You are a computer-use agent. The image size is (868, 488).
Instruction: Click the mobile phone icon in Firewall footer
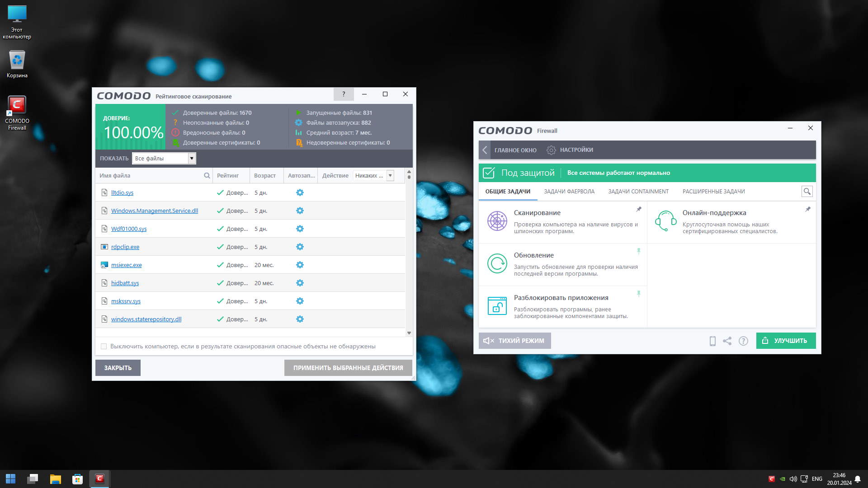coord(712,341)
